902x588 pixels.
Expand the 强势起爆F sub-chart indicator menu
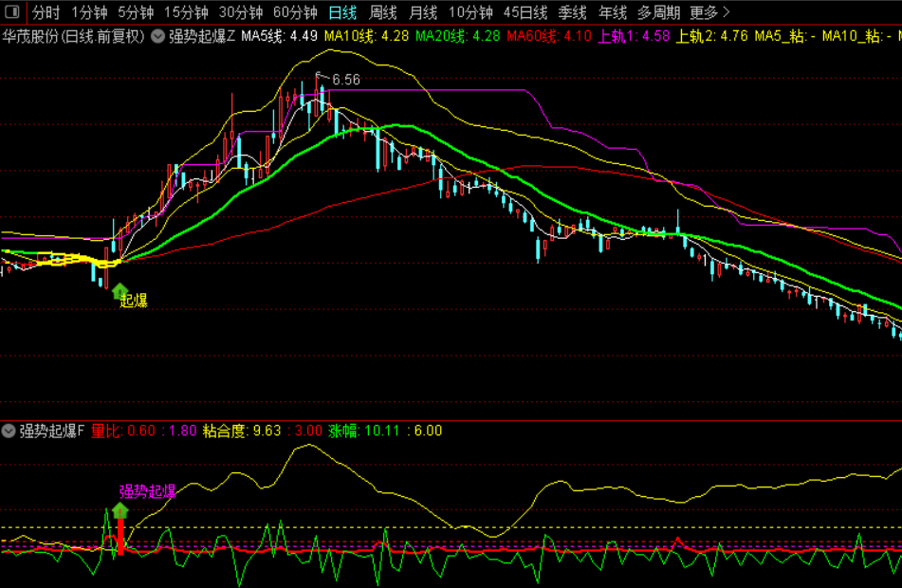(9, 431)
